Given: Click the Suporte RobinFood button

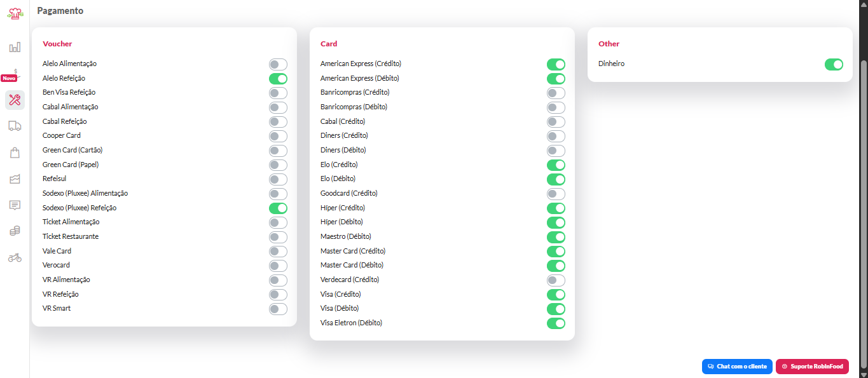Looking at the screenshot, I should coord(812,367).
